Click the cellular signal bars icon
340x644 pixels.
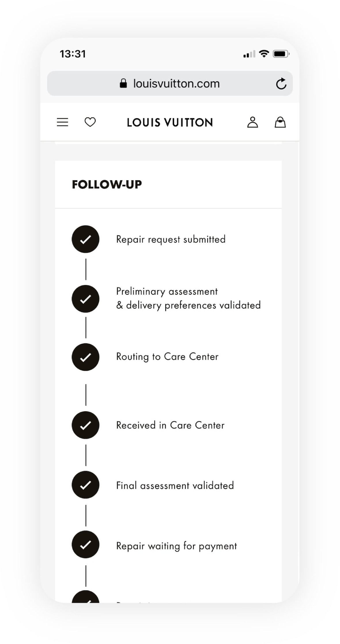pos(250,54)
